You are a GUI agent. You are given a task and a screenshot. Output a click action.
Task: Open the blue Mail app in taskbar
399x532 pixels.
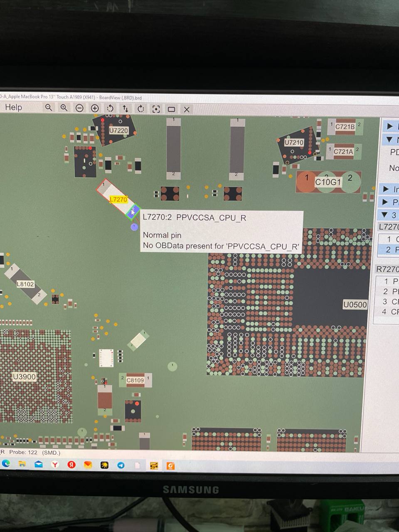[38, 464]
